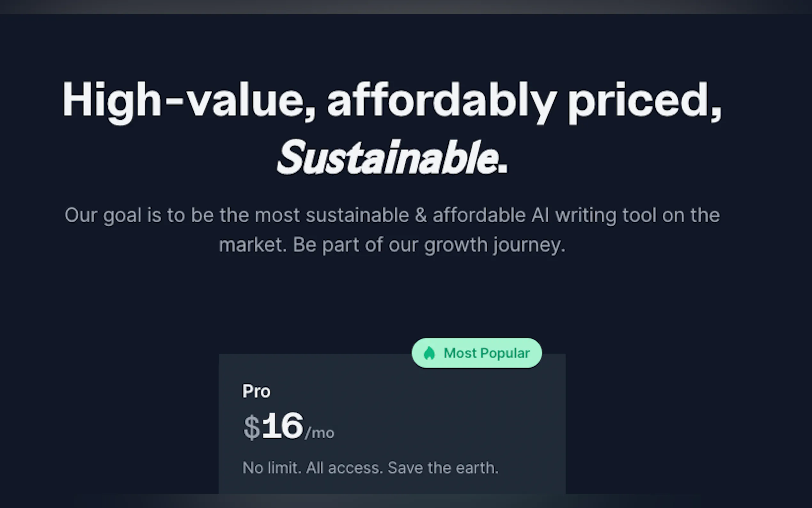
Task: Click 'Be part of our growth journey.' text
Action: 429,245
